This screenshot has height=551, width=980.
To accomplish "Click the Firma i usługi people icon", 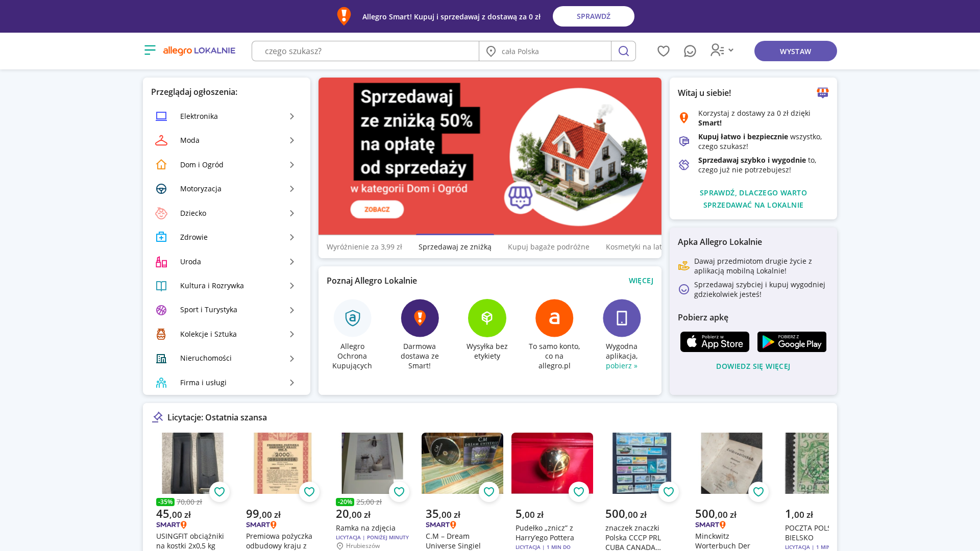I will [x=161, y=383].
